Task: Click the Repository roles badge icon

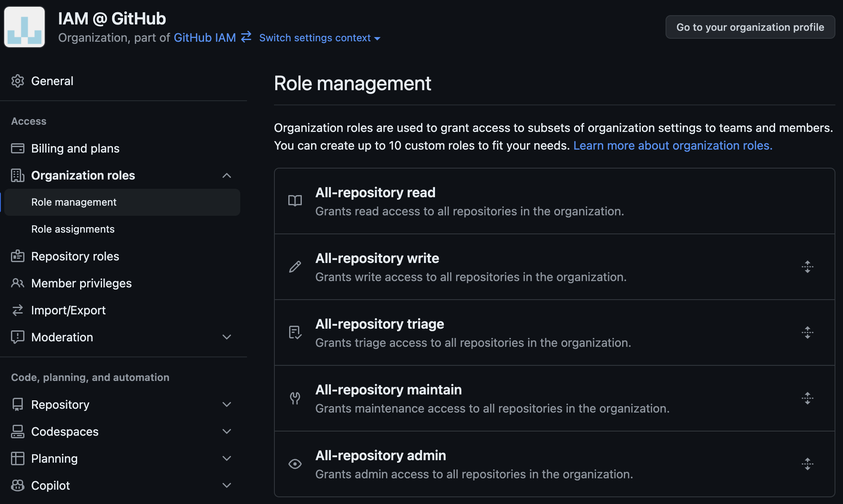Action: (18, 256)
